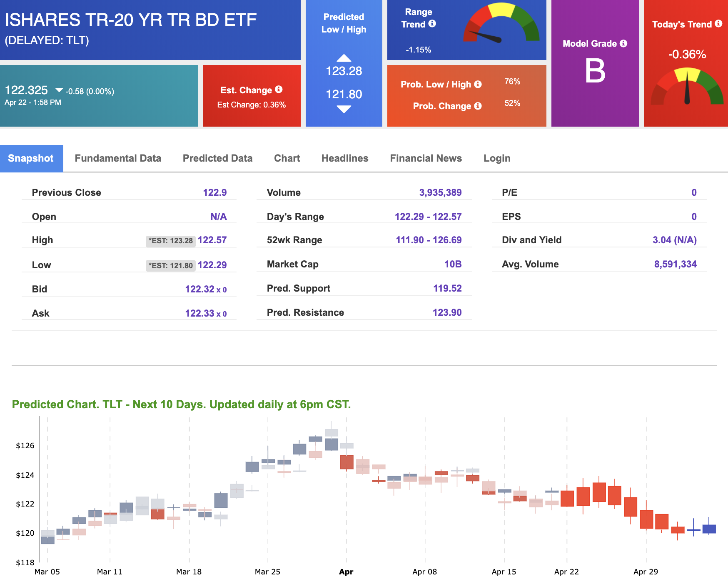Click the Apr 29 label on chart axis
Screen dimensions: 728x584
646,572
